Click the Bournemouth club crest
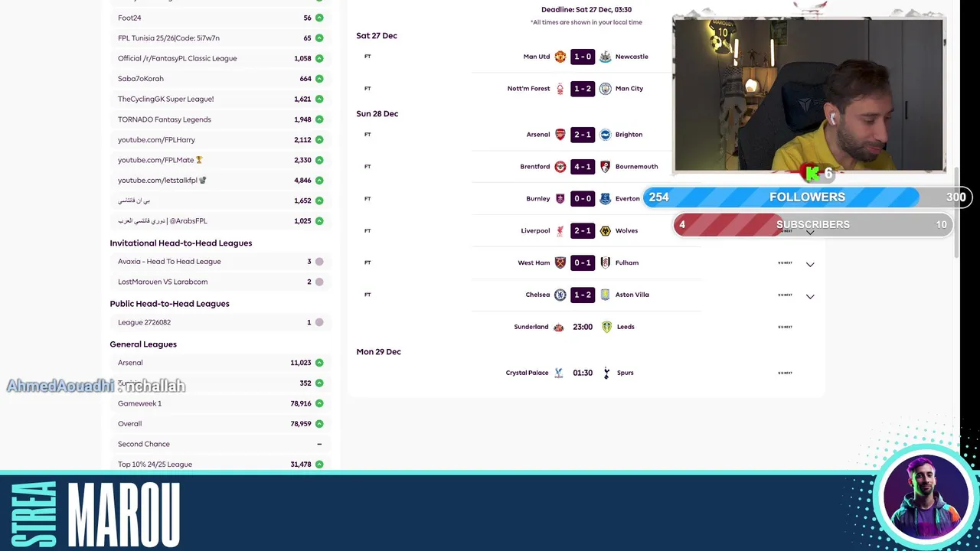This screenshot has height=551, width=980. tap(605, 167)
